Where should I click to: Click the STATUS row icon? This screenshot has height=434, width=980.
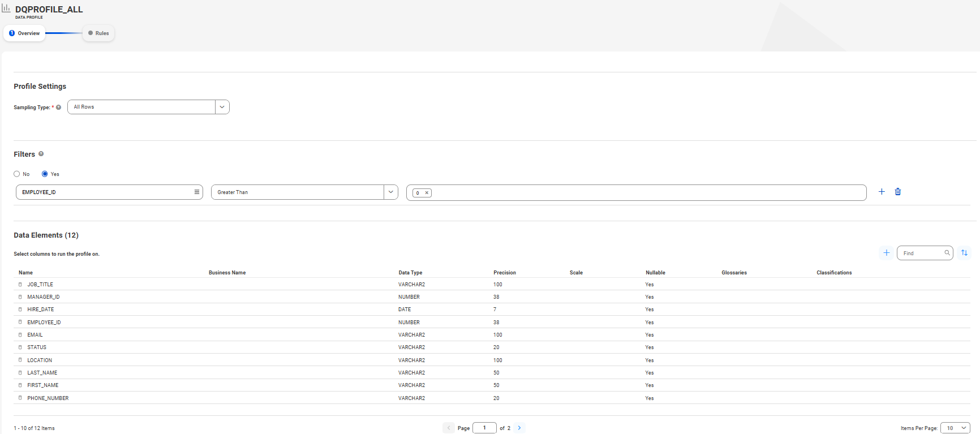pyautogui.click(x=20, y=347)
